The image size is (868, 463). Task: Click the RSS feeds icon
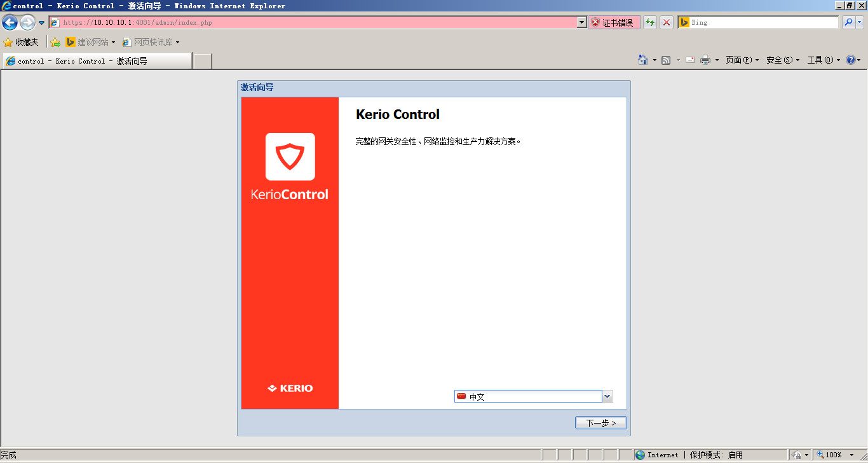point(666,60)
